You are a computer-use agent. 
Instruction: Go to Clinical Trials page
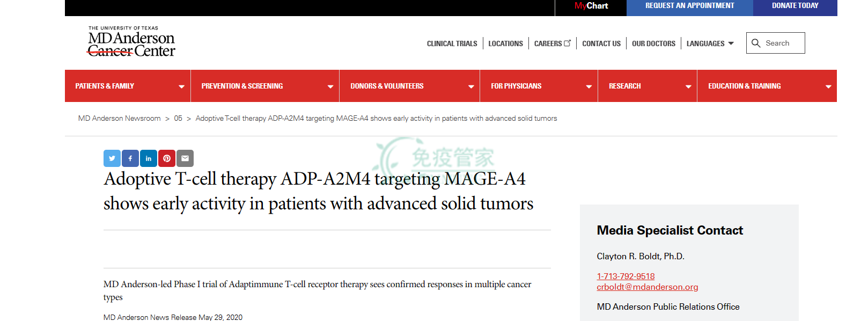point(452,43)
